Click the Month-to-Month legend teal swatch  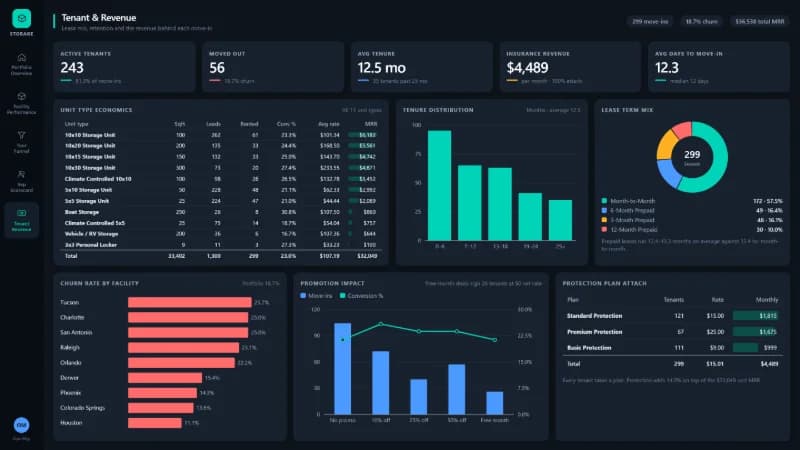tap(604, 201)
